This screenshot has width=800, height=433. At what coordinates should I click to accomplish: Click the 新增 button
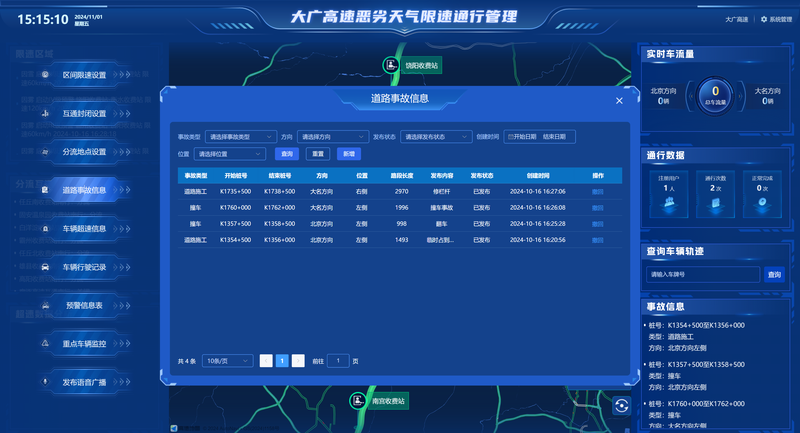click(x=349, y=154)
